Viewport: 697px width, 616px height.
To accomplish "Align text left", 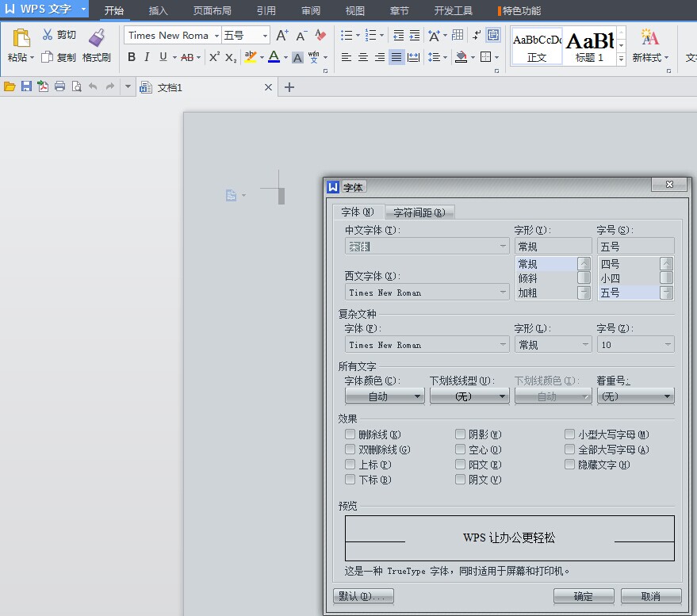I will point(347,57).
